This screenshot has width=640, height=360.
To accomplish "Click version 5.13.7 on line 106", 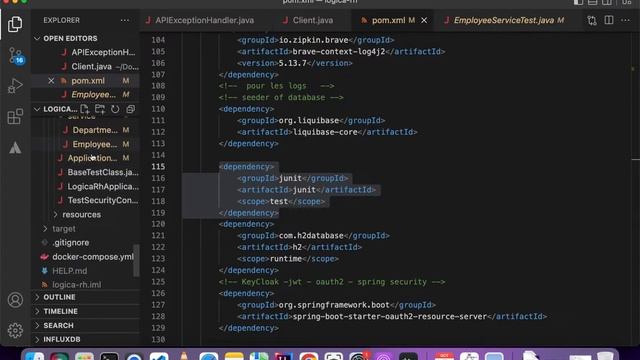I will pos(292,63).
